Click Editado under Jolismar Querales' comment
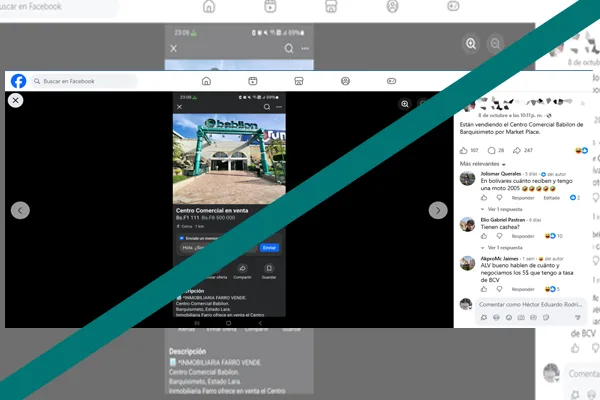 [x=551, y=198]
